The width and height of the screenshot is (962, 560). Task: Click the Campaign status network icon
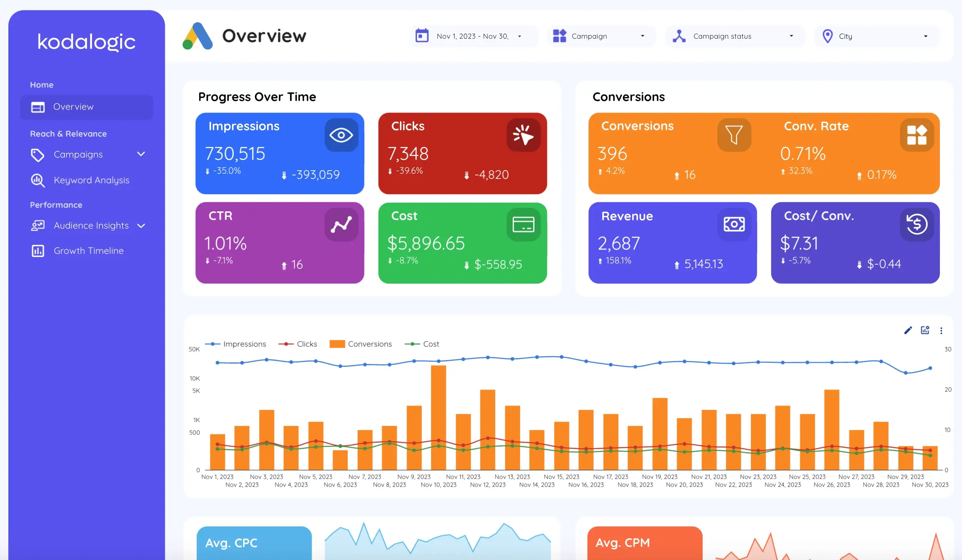pos(679,36)
